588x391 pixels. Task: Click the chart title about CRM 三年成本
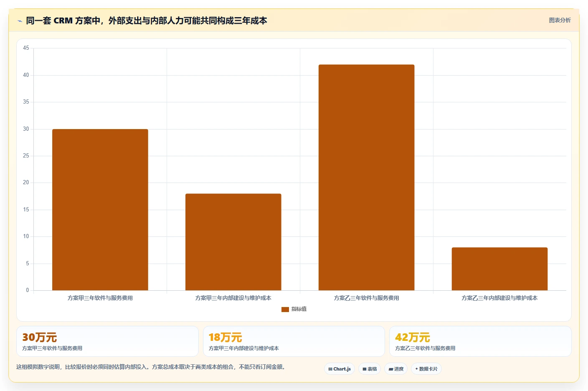[147, 20]
